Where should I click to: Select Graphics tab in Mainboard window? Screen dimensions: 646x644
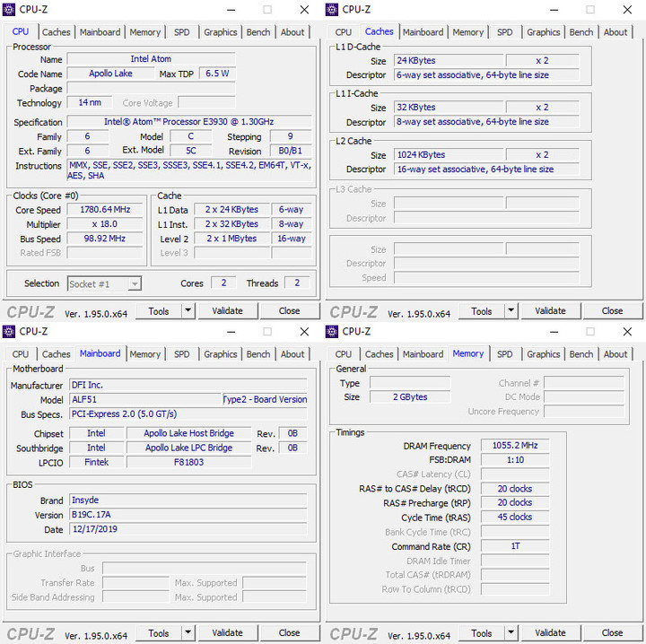tap(221, 354)
